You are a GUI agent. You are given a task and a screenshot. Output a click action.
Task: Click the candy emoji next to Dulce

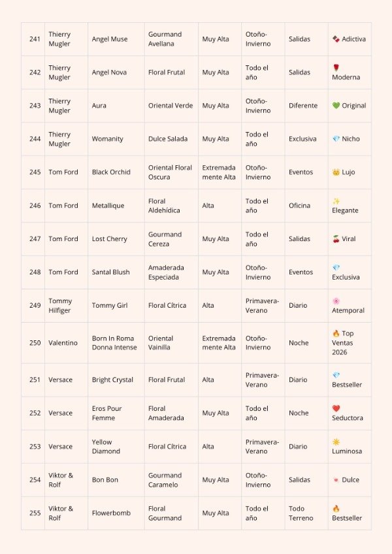coord(336,480)
